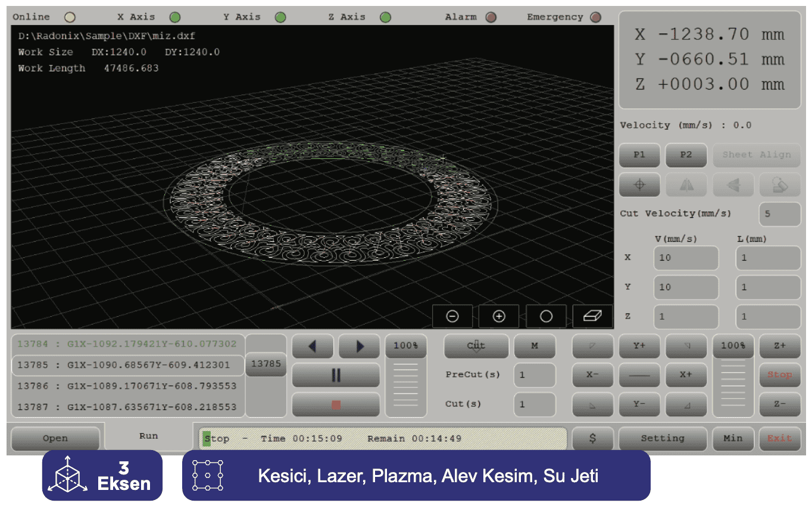Click the crosshair set-origin icon
This screenshot has width=812, height=506.
pyautogui.click(x=639, y=185)
